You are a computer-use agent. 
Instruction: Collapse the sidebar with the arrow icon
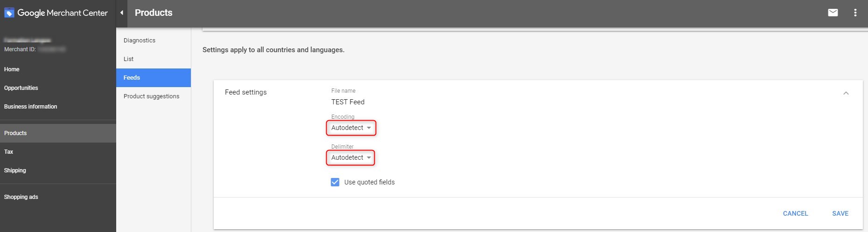[x=122, y=13]
